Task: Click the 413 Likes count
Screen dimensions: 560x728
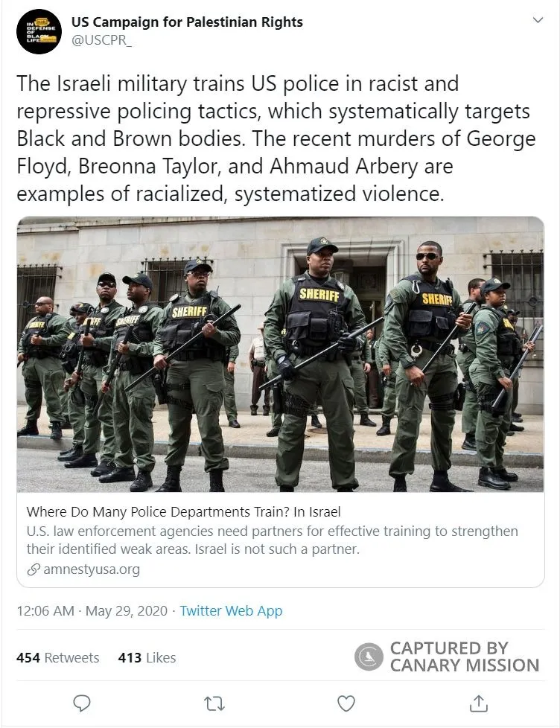Action: tap(147, 657)
